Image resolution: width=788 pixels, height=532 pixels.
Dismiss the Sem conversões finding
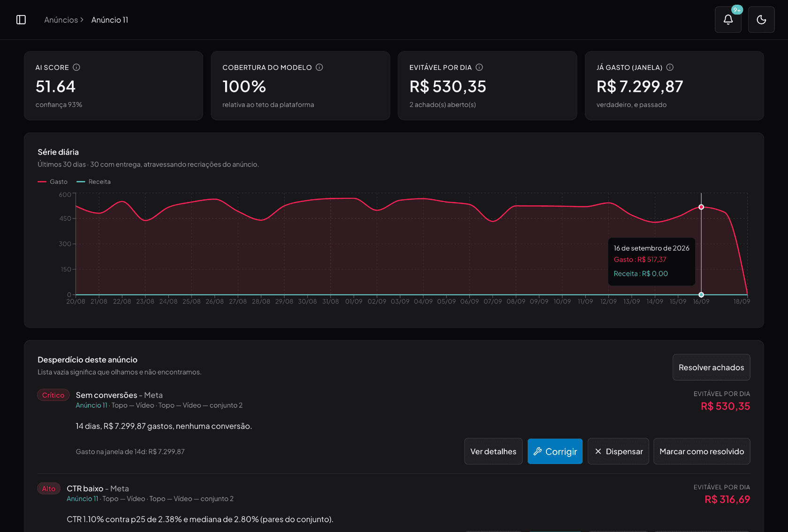pyautogui.click(x=618, y=451)
